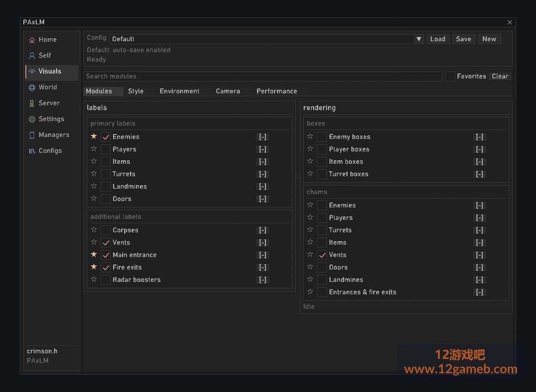Open the Config dropdown arrow
The width and height of the screenshot is (536, 392).
pyautogui.click(x=418, y=39)
